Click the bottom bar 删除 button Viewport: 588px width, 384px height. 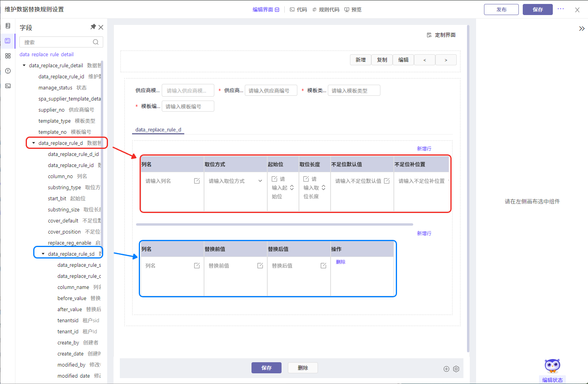(303, 368)
